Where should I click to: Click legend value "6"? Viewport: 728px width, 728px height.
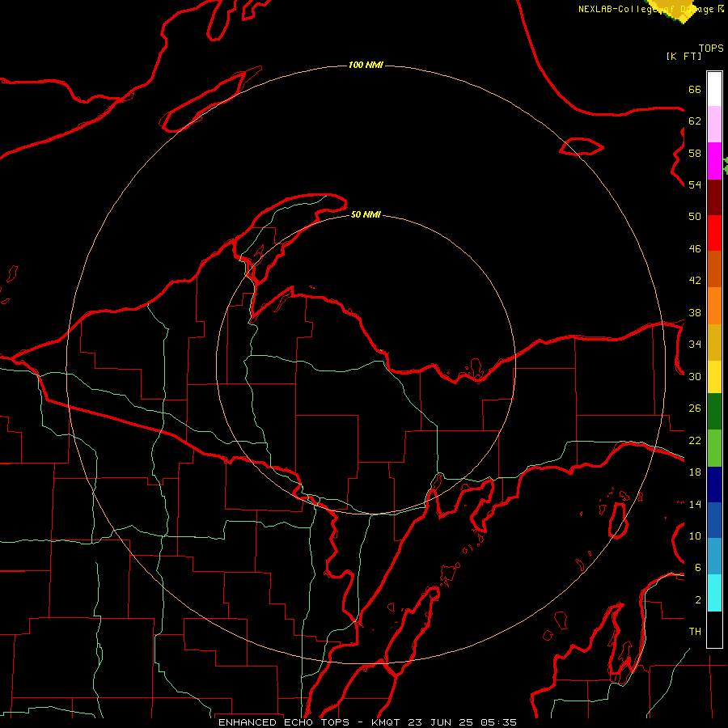point(697,568)
